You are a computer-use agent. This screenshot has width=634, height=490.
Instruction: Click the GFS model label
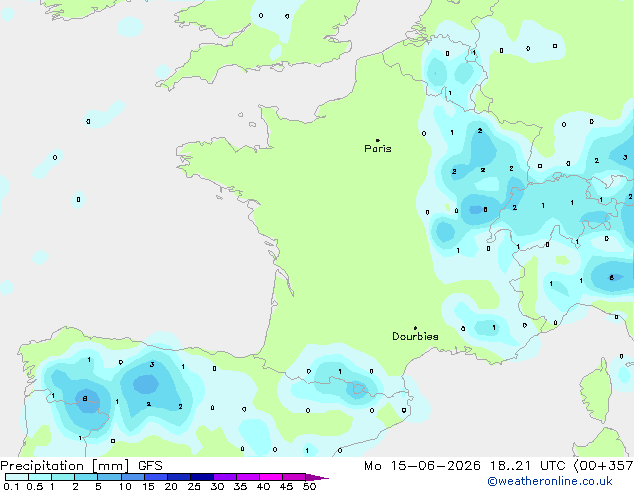[x=150, y=466]
